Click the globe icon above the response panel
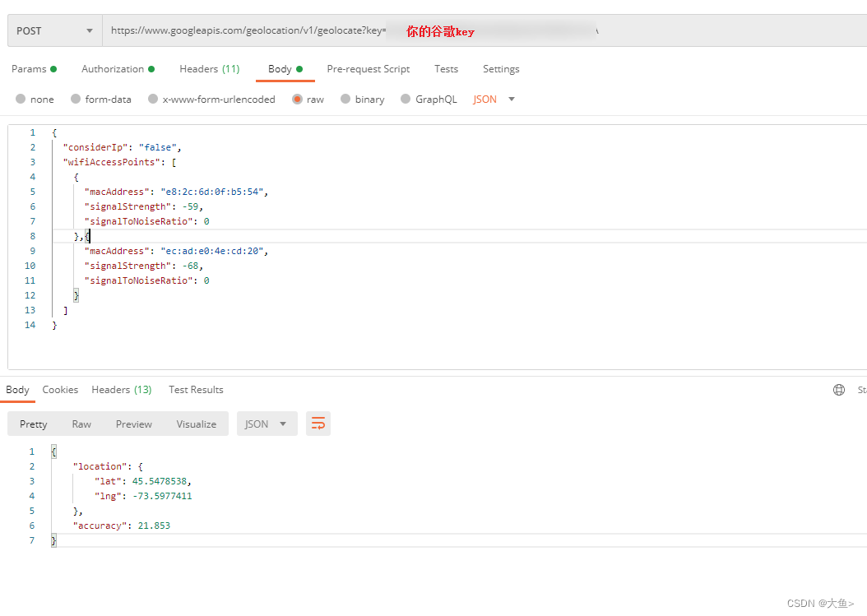Viewport: 867px width, 616px height. [x=837, y=390]
